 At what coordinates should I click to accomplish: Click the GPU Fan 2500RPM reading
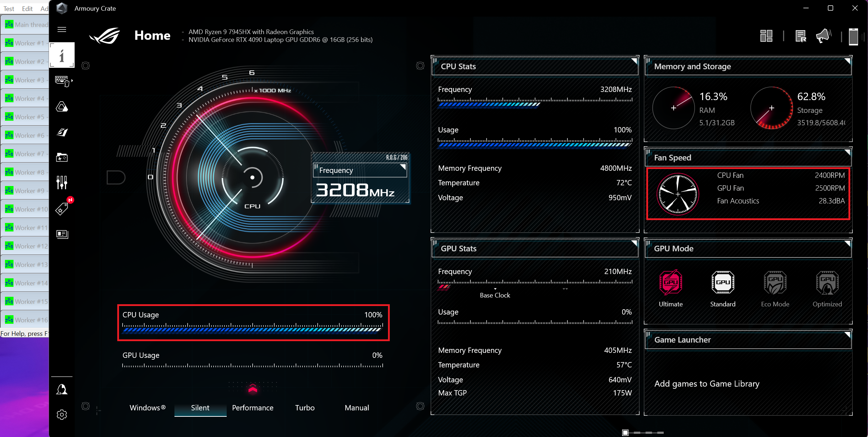coord(830,188)
